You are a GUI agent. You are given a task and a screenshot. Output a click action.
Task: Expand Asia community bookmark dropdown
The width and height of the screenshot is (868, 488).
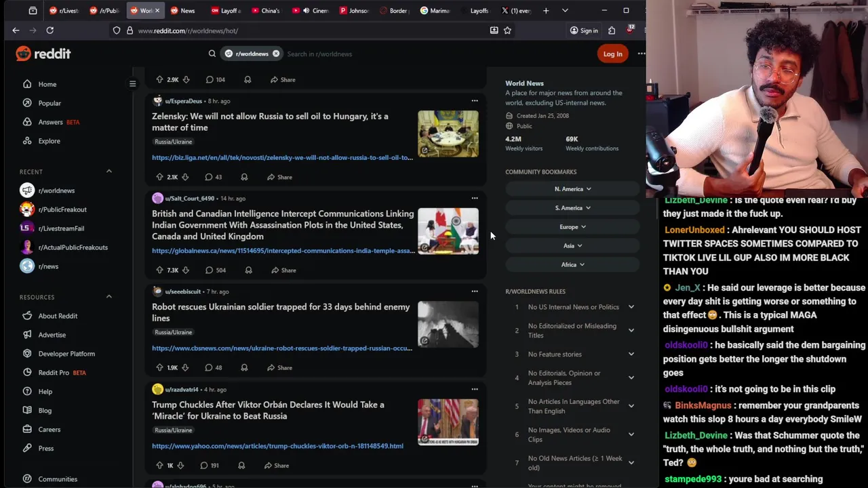click(x=572, y=245)
